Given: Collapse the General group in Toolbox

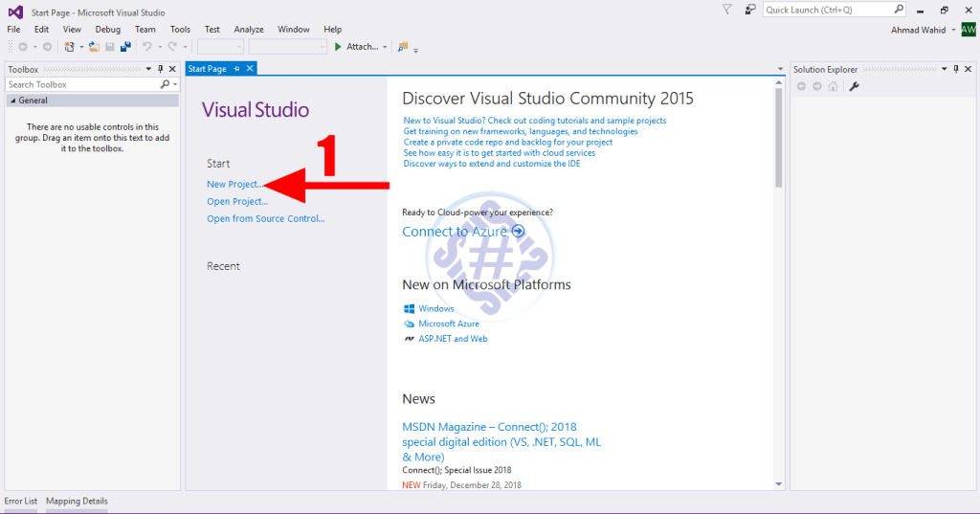Looking at the screenshot, I should [x=12, y=101].
